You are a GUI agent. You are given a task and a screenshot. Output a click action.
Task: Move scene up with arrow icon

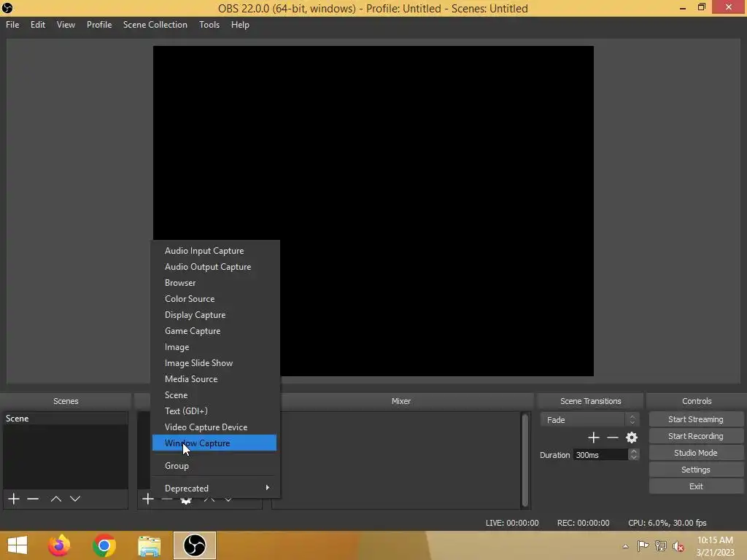(x=55, y=499)
